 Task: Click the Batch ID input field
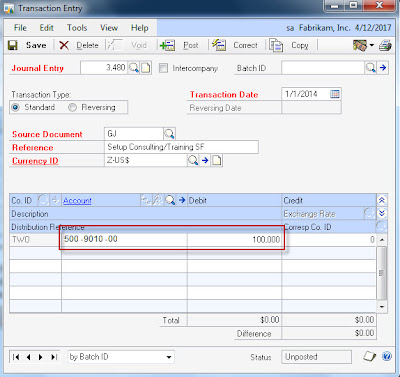[x=323, y=68]
